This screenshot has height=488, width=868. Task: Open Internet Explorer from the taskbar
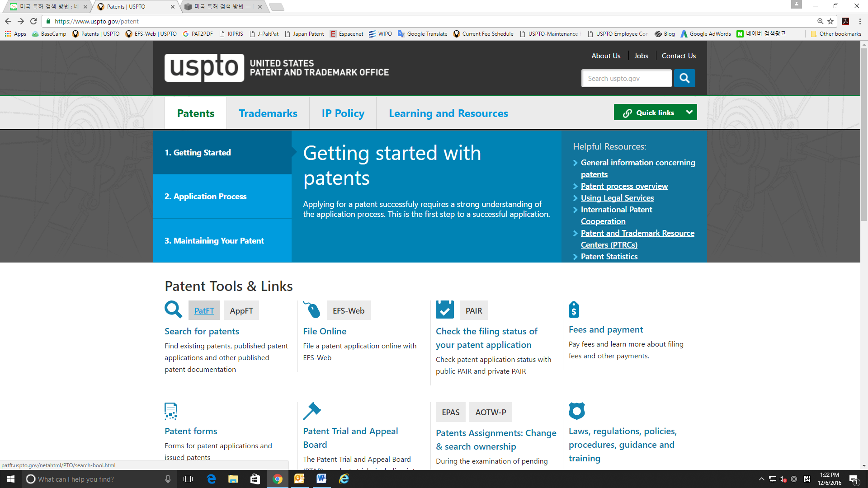pyautogui.click(x=344, y=479)
